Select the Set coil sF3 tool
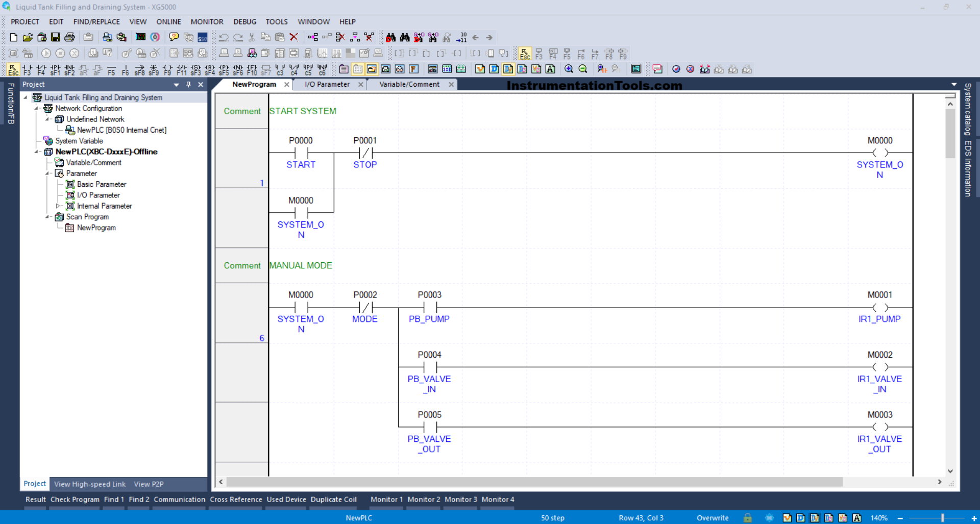Image resolution: width=980 pixels, height=524 pixels. tap(195, 69)
